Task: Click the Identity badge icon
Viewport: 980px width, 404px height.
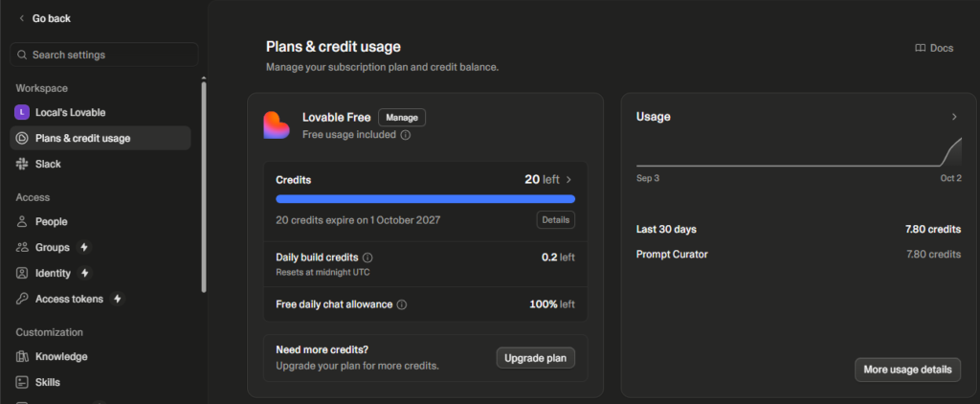Action: tap(22, 273)
